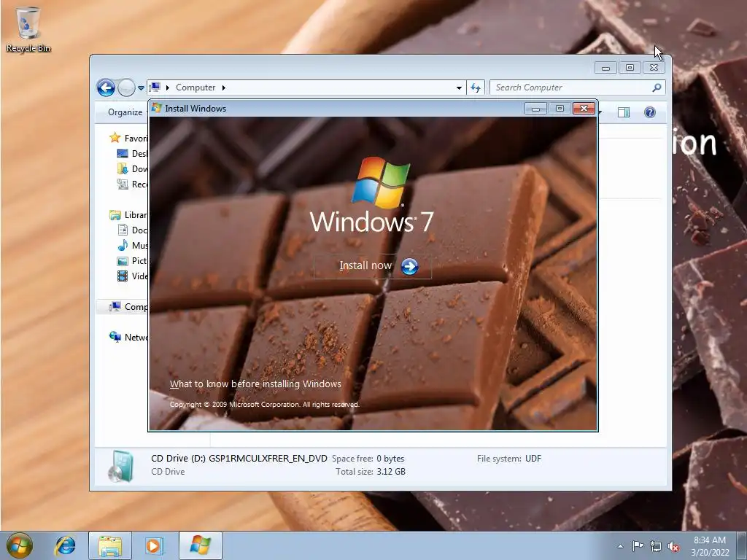The height and width of the screenshot is (560, 747).
Task: Click the Total size 3.12 GB value
Action: 391,472
